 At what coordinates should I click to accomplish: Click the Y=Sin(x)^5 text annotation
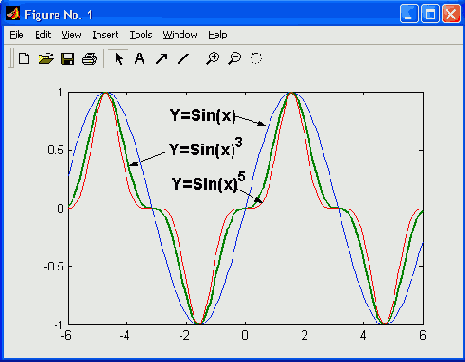coord(208,182)
